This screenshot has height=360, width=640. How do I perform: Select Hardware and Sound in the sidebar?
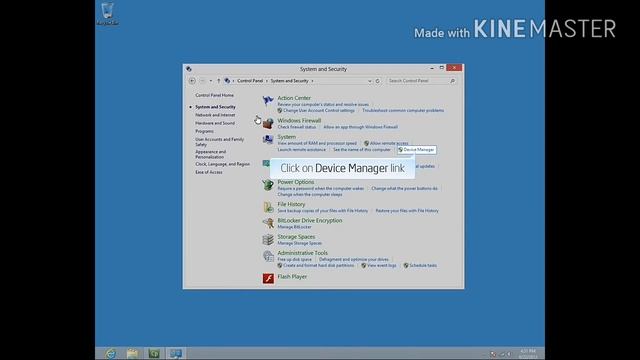[215, 123]
